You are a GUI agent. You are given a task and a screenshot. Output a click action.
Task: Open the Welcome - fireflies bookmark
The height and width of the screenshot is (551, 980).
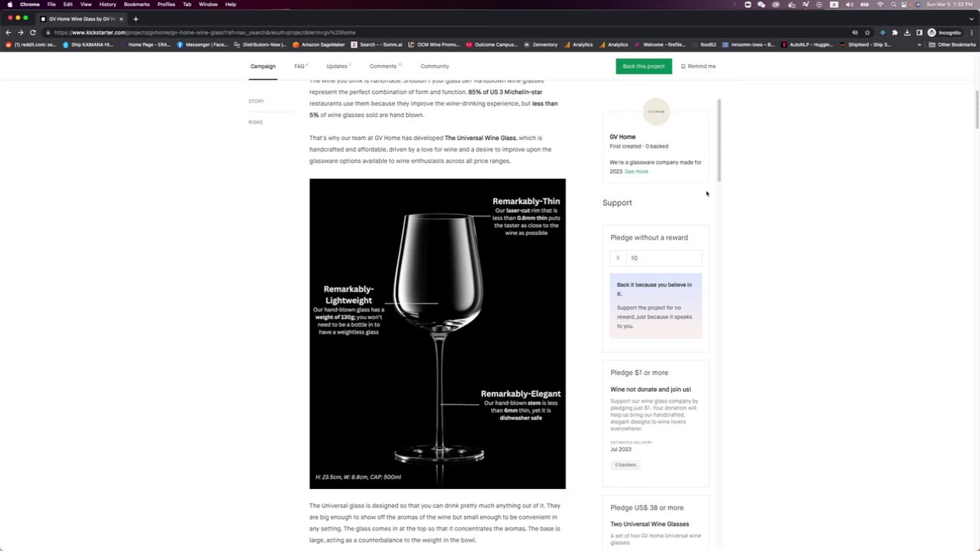[x=660, y=44]
